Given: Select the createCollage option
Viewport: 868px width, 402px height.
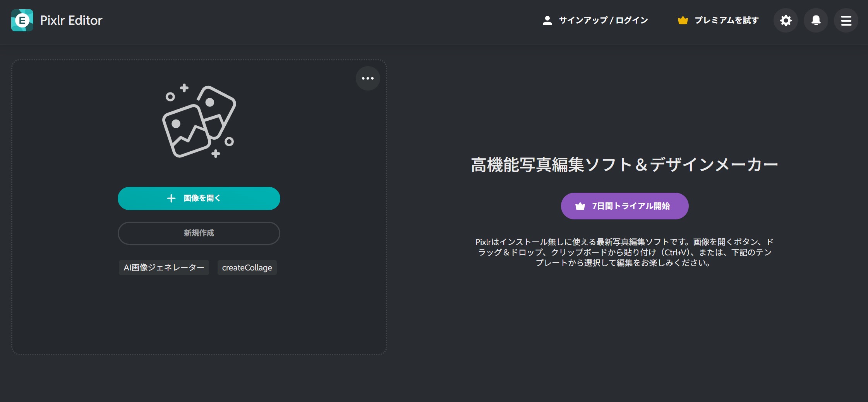Looking at the screenshot, I should click(247, 268).
